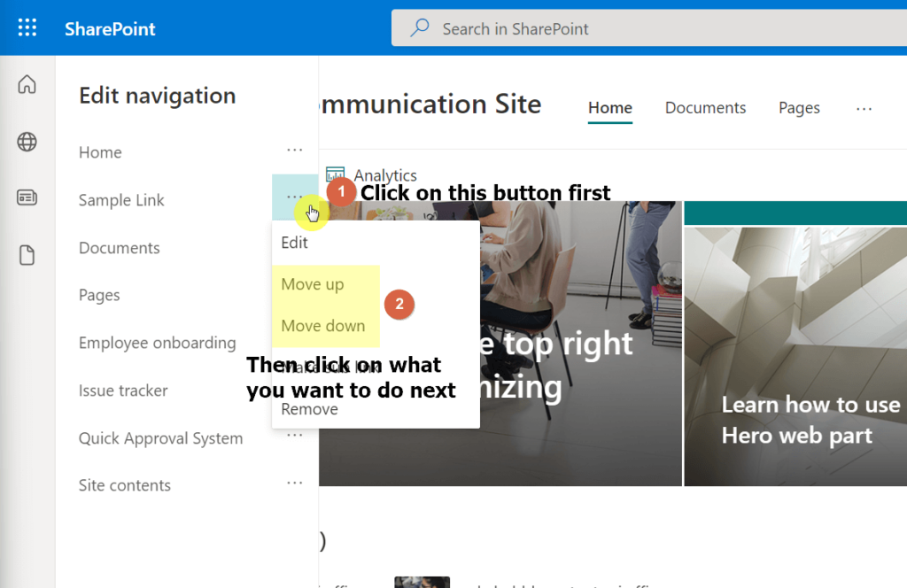This screenshot has height=588, width=907.
Task: Switch to Home tab in site header
Action: pos(610,108)
